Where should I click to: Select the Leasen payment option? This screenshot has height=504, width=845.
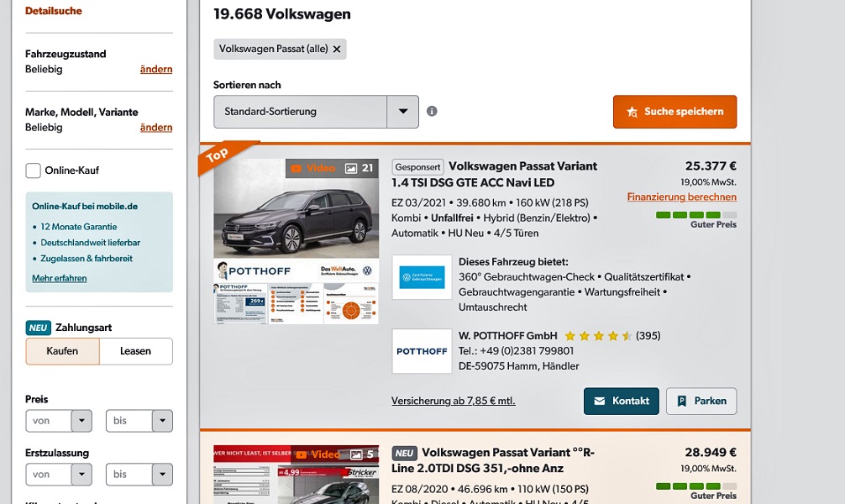click(136, 351)
